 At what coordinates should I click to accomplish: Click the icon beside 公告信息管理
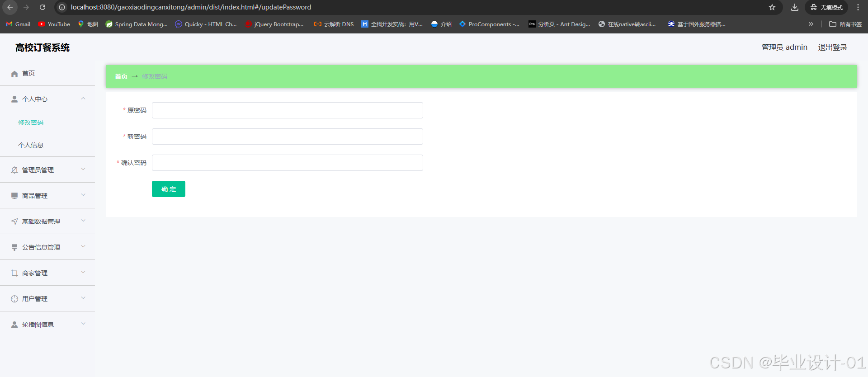click(x=14, y=247)
